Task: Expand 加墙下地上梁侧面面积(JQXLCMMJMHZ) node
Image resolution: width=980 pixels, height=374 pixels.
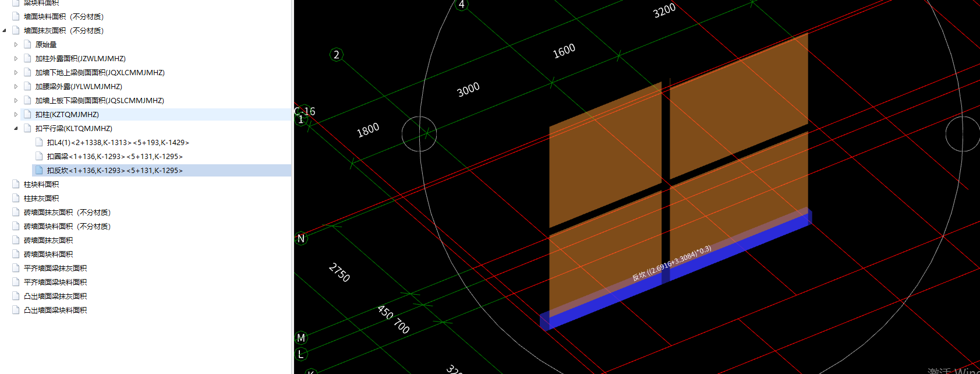Action: [x=16, y=73]
